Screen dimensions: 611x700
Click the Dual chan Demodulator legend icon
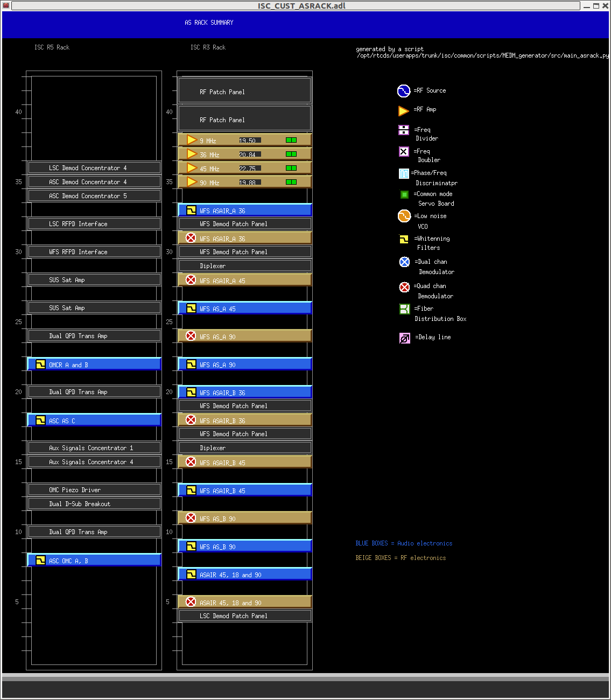point(404,262)
